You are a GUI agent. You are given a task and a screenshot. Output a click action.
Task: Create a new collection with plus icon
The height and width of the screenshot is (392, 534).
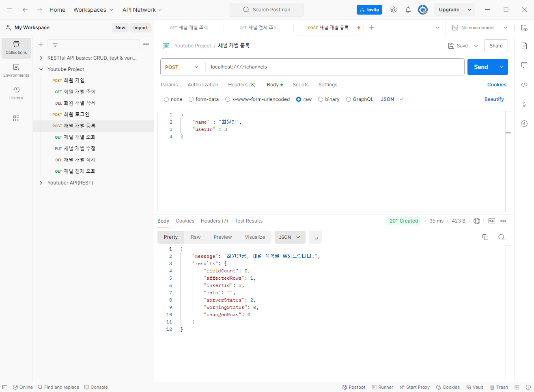[41, 44]
